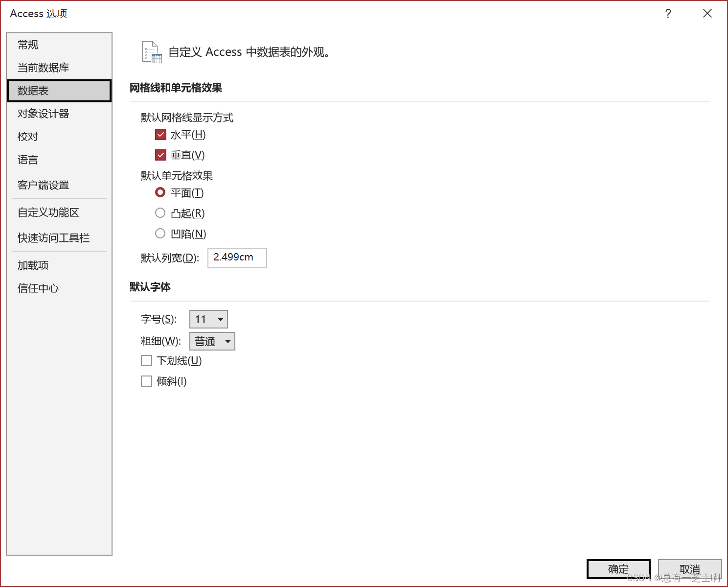Click the help question mark icon
This screenshot has height=587, width=728.
(668, 14)
